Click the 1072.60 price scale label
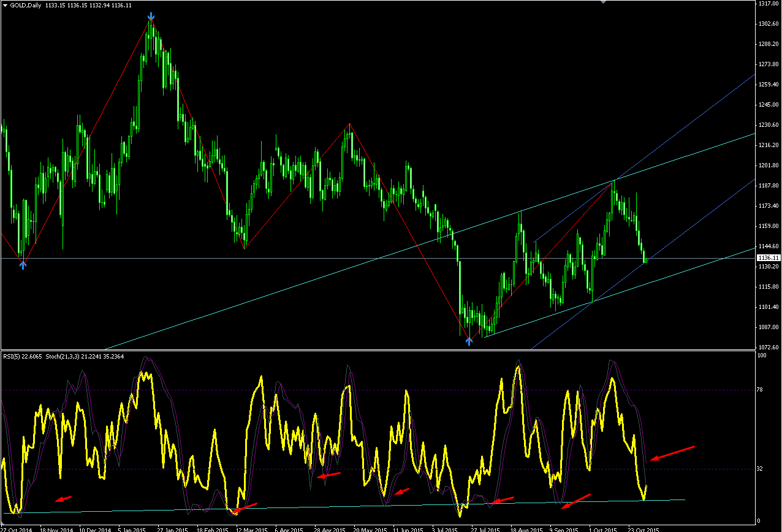The width and height of the screenshot is (782, 532). [x=769, y=347]
